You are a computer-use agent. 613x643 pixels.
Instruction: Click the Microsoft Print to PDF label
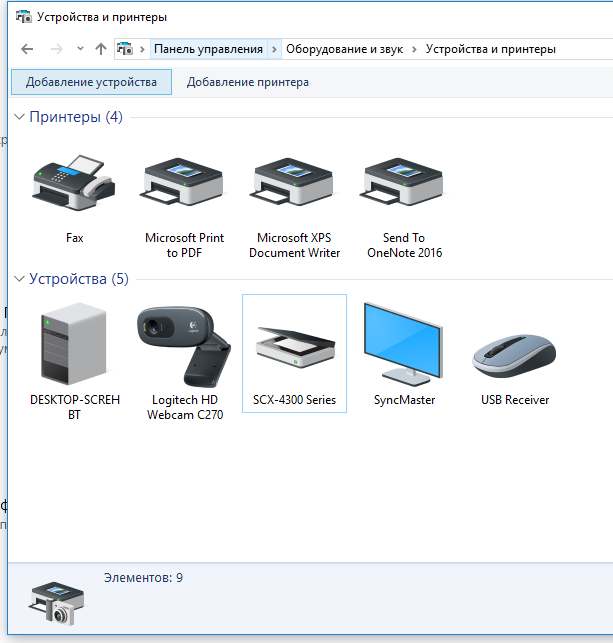(x=184, y=245)
